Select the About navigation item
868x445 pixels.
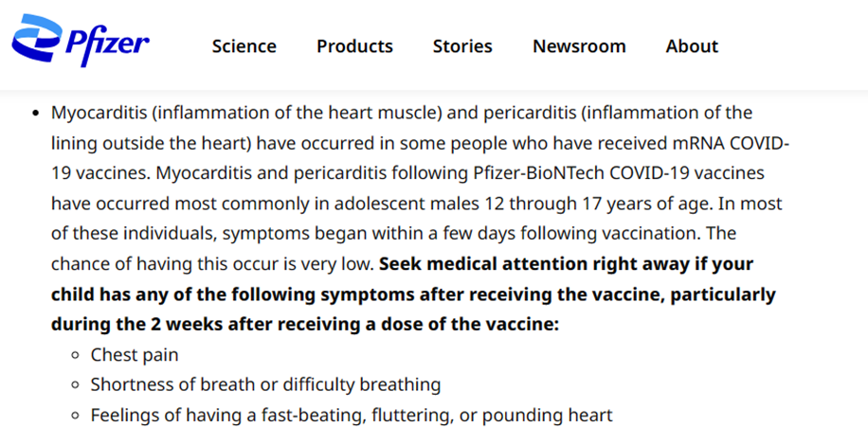[692, 46]
